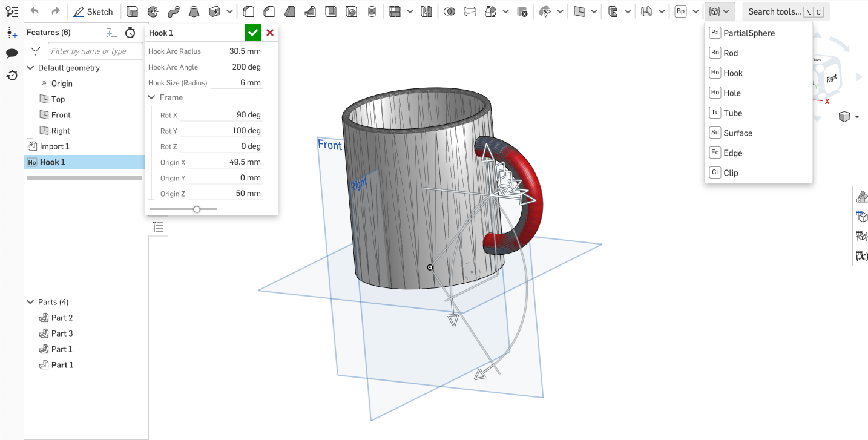Collapse the Default geometry tree
Viewport: 868px width, 440px height.
(x=30, y=68)
